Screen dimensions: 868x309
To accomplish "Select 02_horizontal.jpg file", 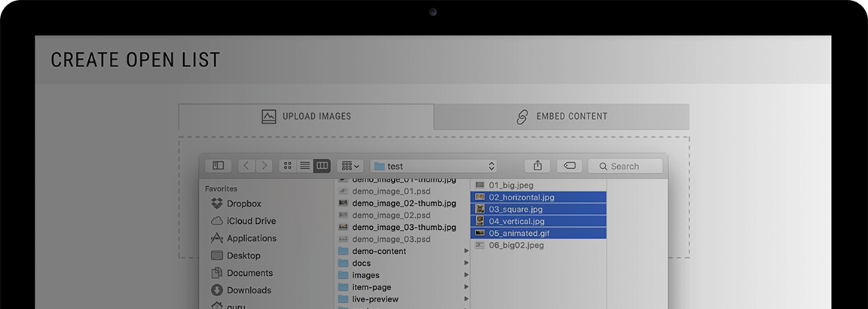I will [539, 197].
